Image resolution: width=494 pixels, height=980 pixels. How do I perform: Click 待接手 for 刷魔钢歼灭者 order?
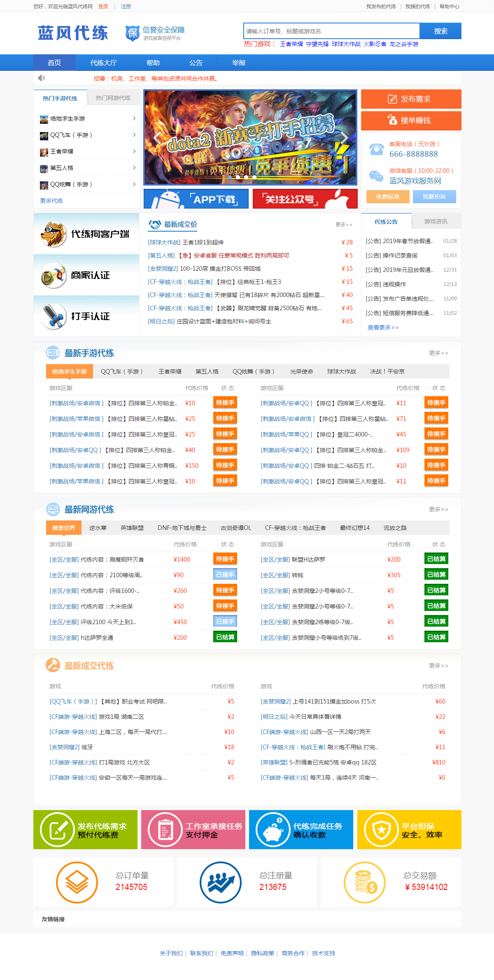[x=225, y=559]
